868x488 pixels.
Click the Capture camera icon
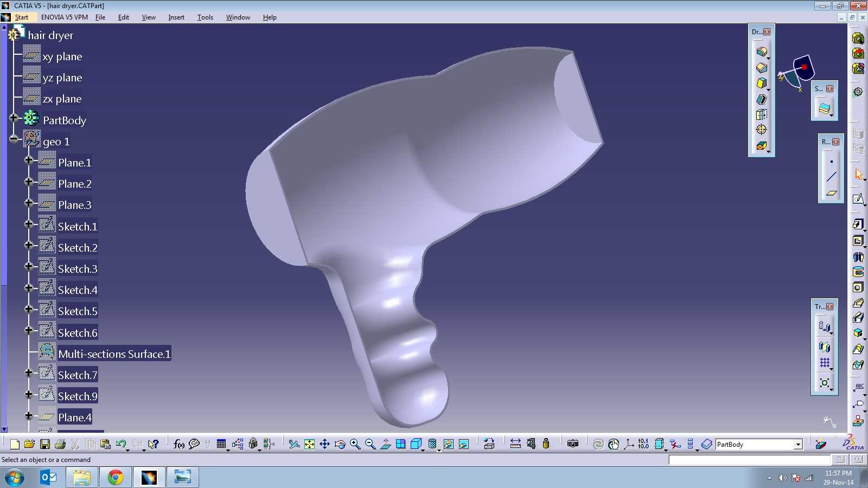point(573,444)
